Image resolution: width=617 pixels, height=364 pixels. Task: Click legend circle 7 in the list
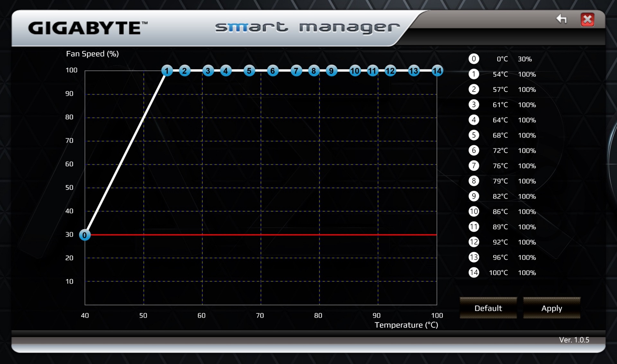click(474, 166)
